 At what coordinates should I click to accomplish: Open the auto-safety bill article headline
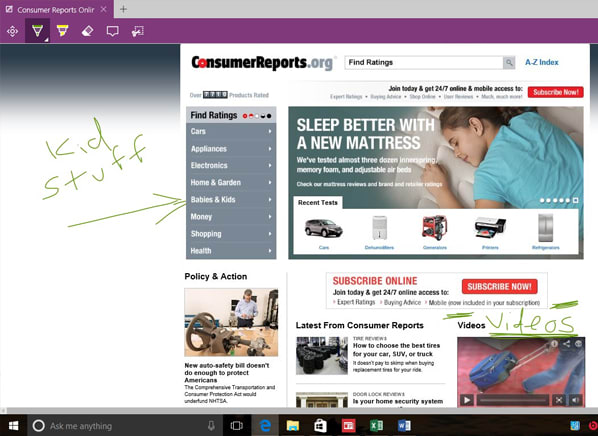[227, 373]
